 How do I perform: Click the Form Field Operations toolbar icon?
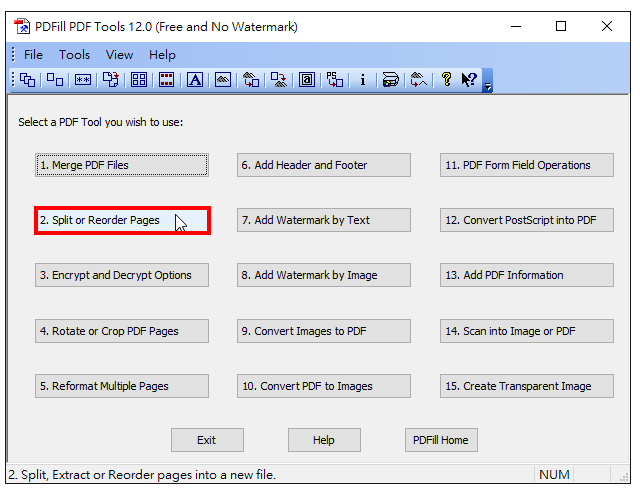click(x=307, y=80)
